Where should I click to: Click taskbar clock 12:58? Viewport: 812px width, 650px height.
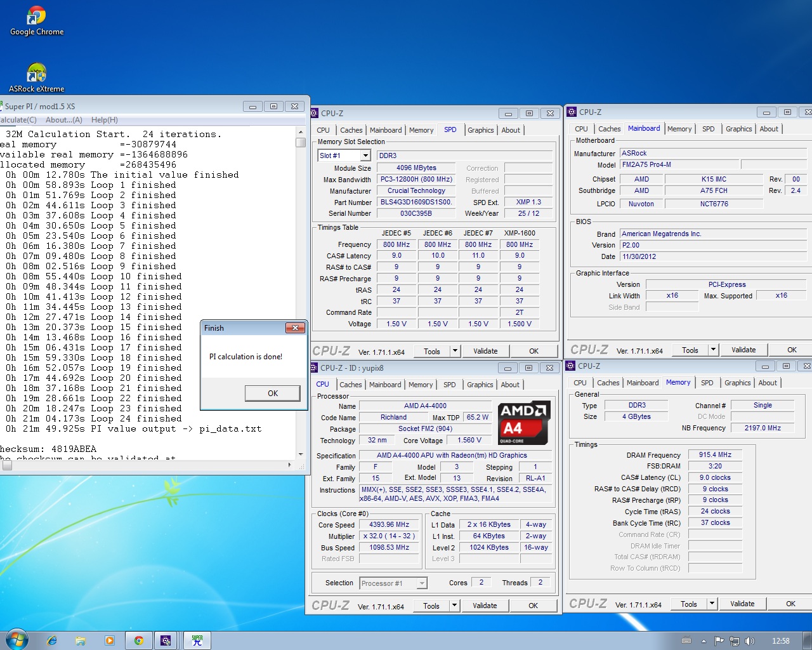(x=781, y=641)
